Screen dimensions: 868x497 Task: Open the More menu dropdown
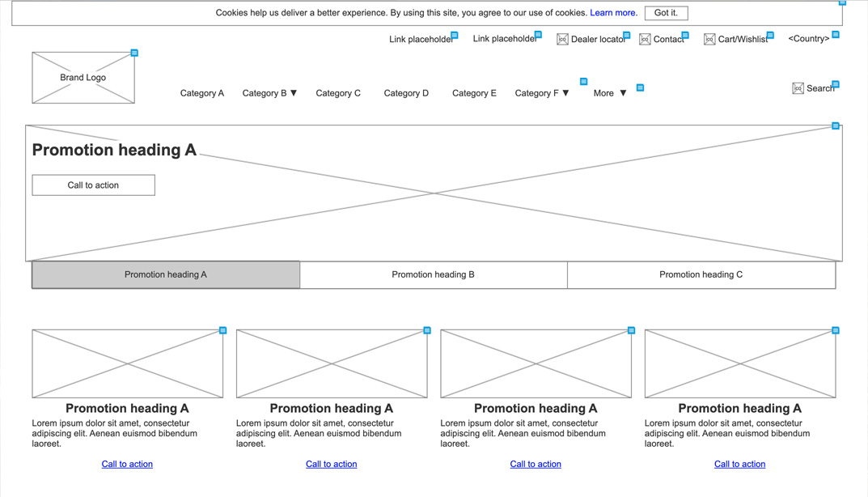point(610,93)
